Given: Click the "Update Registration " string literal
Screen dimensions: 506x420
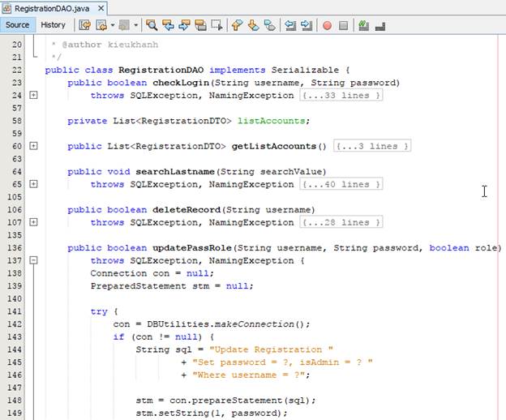Looking at the screenshot, I should [x=271, y=349].
